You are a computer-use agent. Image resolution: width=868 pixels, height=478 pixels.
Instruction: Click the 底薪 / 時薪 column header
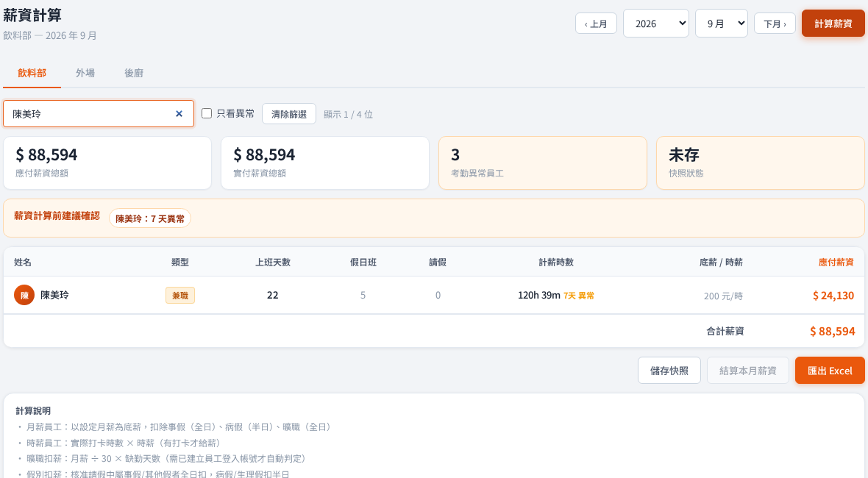pyautogui.click(x=721, y=263)
